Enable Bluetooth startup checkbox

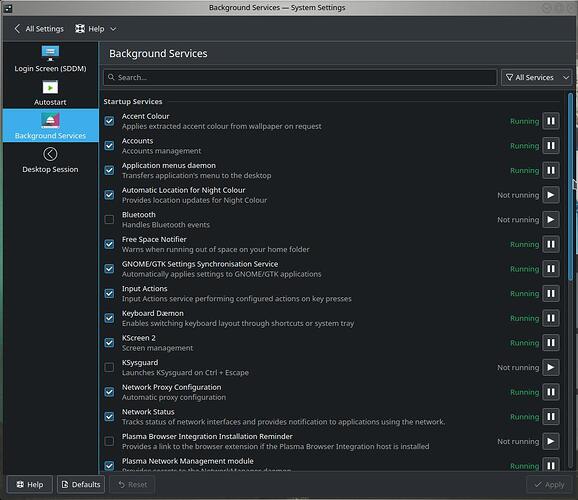click(x=109, y=219)
